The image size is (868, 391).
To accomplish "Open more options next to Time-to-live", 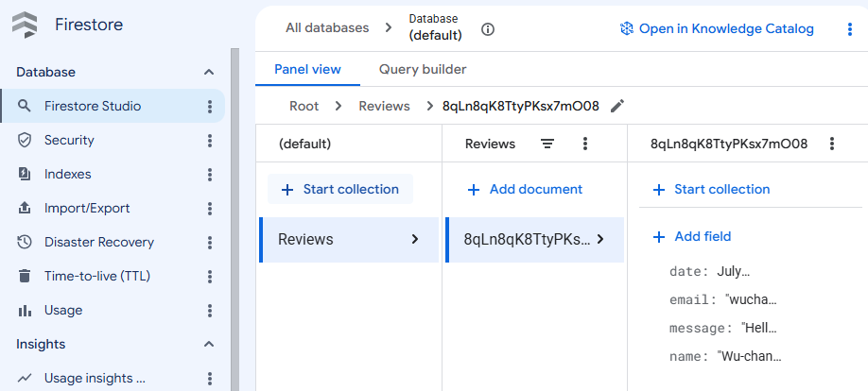I will coord(210,276).
